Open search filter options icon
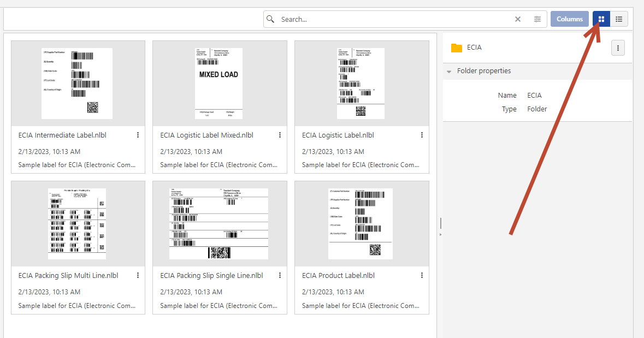644x338 pixels. point(537,19)
